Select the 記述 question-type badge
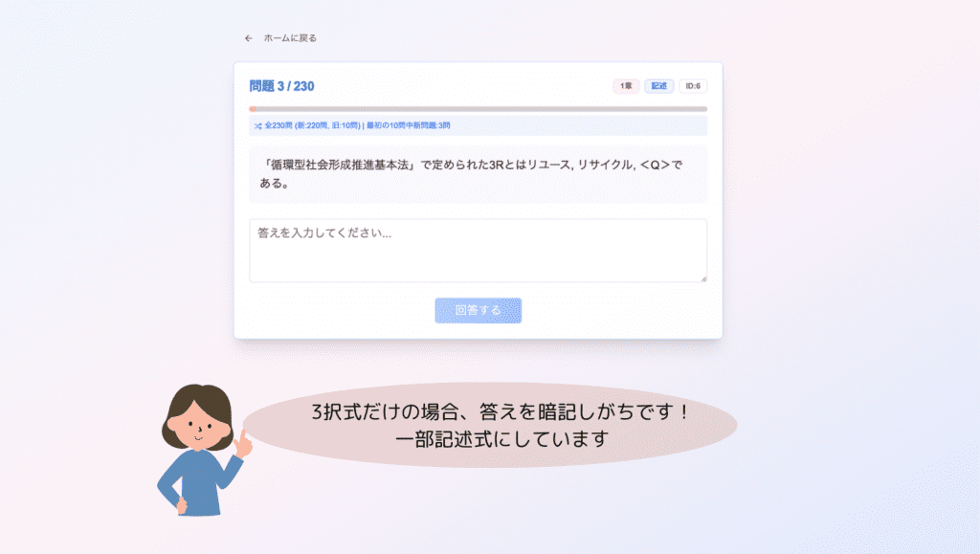The image size is (980, 554). (658, 86)
